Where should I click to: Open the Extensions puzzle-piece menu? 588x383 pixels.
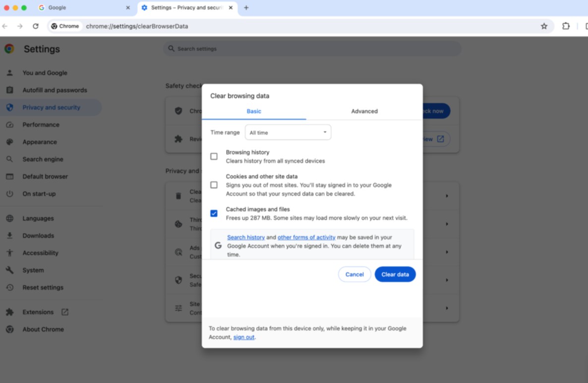(x=566, y=26)
